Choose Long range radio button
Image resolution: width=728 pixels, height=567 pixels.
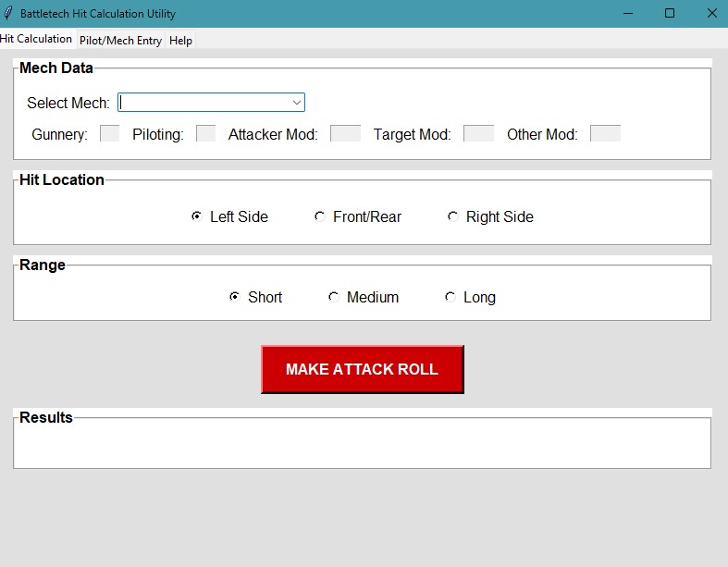click(x=450, y=297)
